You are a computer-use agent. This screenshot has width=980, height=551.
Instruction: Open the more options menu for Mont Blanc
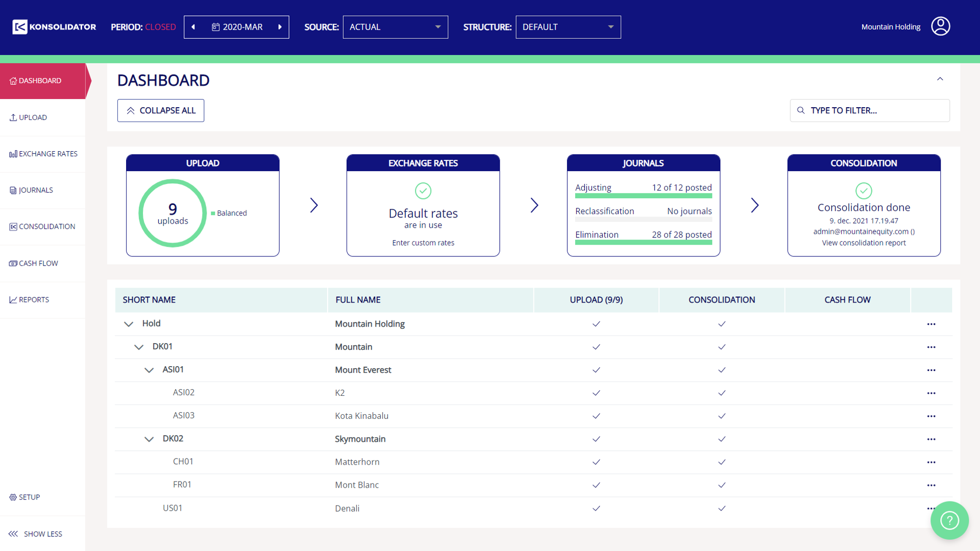(x=931, y=485)
